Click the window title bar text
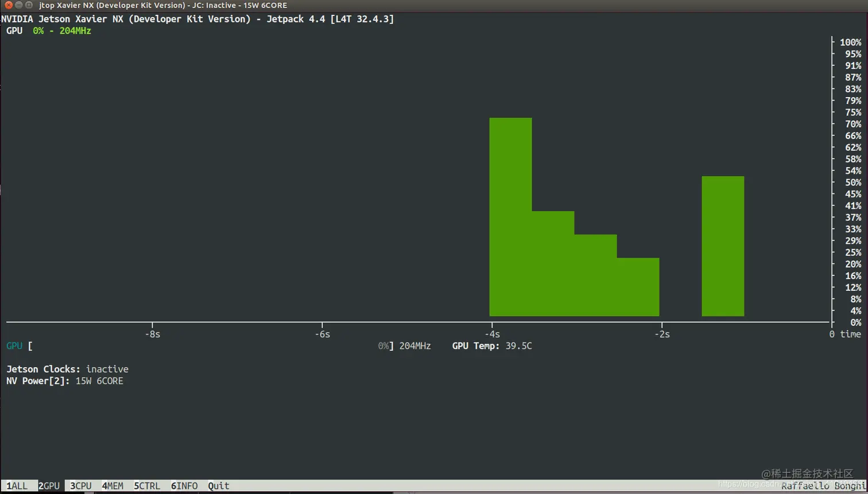 tap(163, 5)
